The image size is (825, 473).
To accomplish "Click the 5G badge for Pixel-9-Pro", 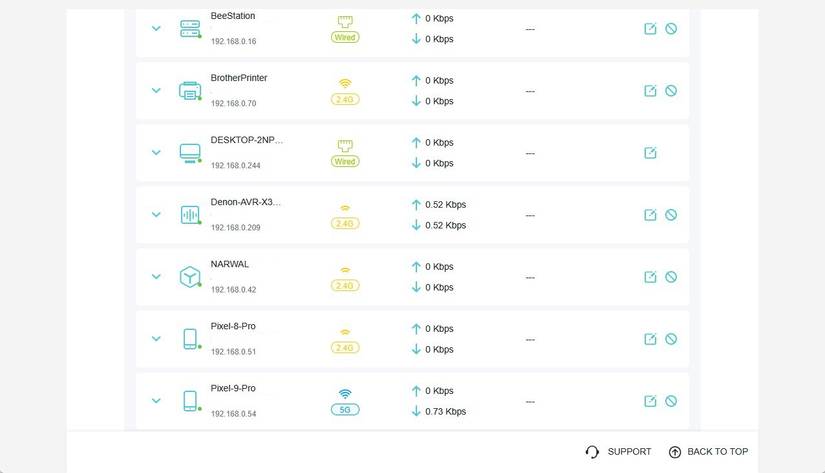I will [345, 410].
